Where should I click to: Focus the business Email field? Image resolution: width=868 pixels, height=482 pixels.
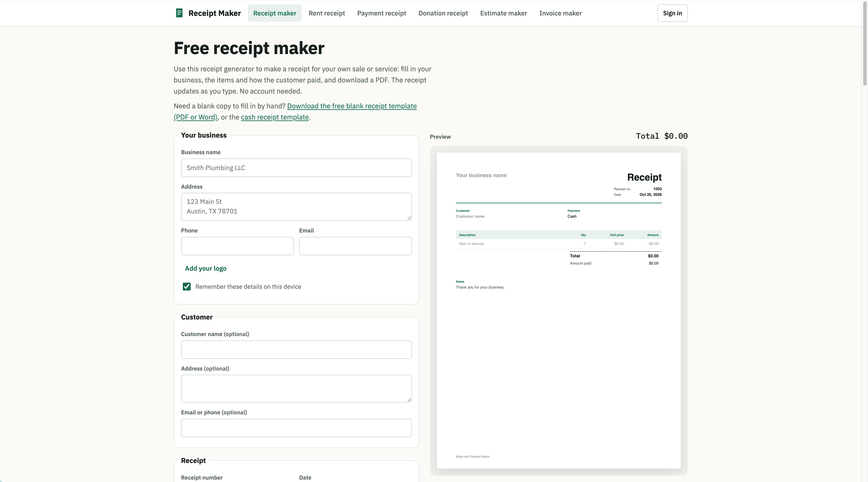355,246
